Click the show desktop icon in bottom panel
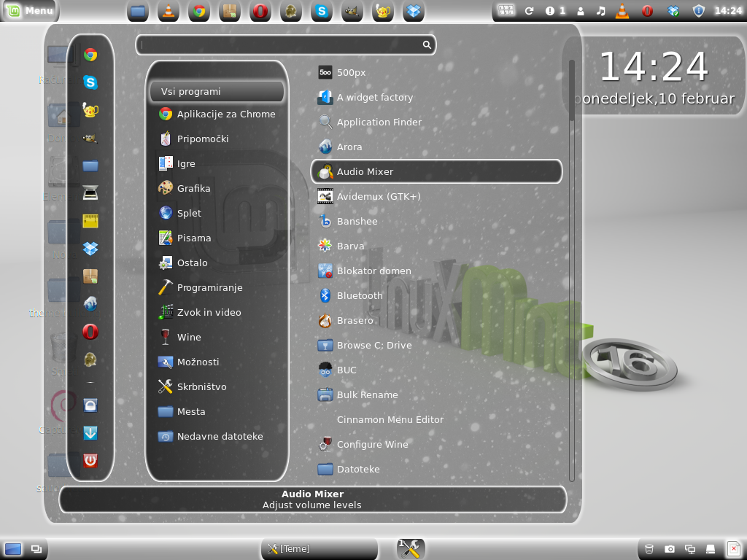 13,549
